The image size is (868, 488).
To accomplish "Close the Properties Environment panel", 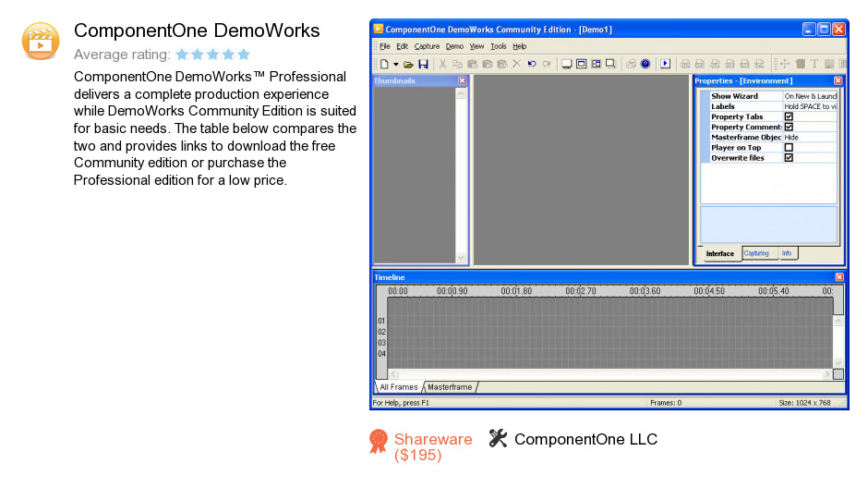I will (838, 81).
